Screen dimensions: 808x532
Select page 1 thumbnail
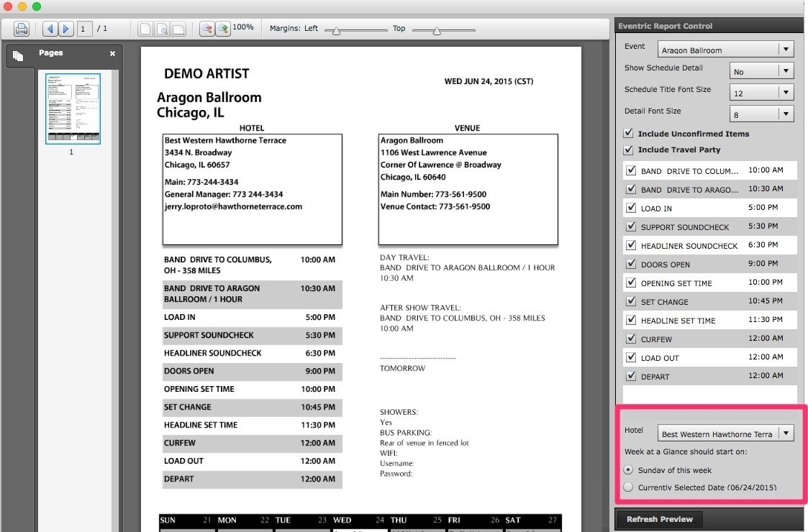click(x=73, y=108)
